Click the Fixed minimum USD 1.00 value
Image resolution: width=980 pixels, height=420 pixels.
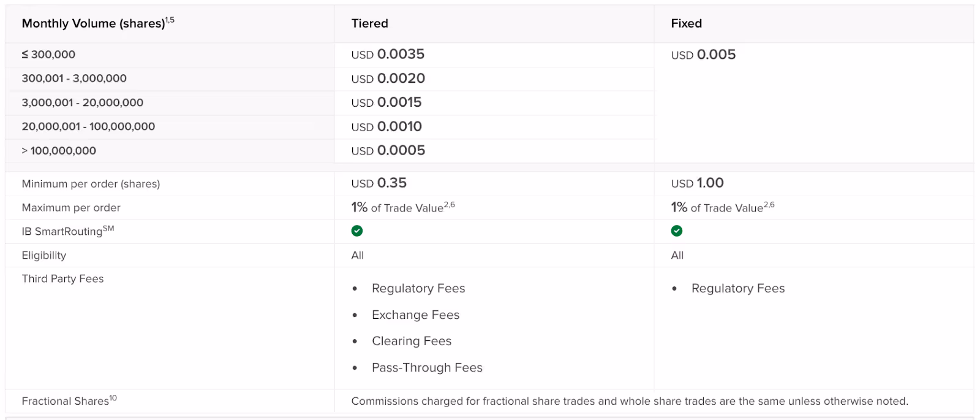pos(697,183)
